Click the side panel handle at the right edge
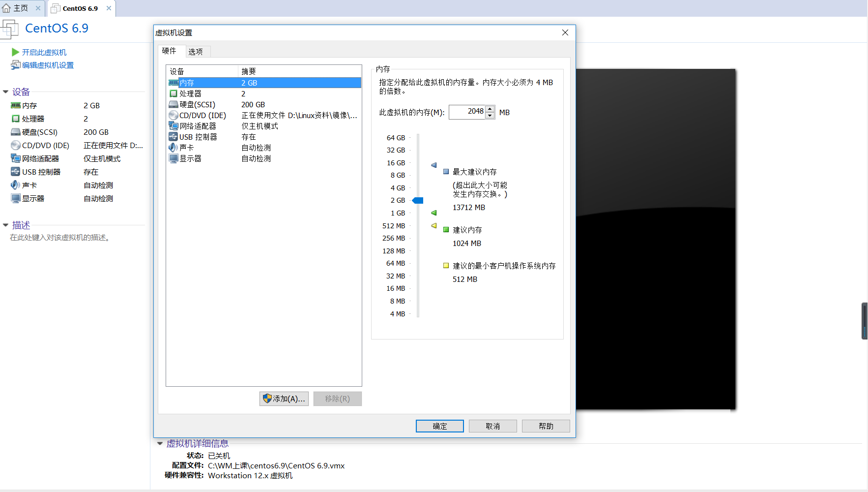This screenshot has width=868, height=492. pyautogui.click(x=865, y=321)
